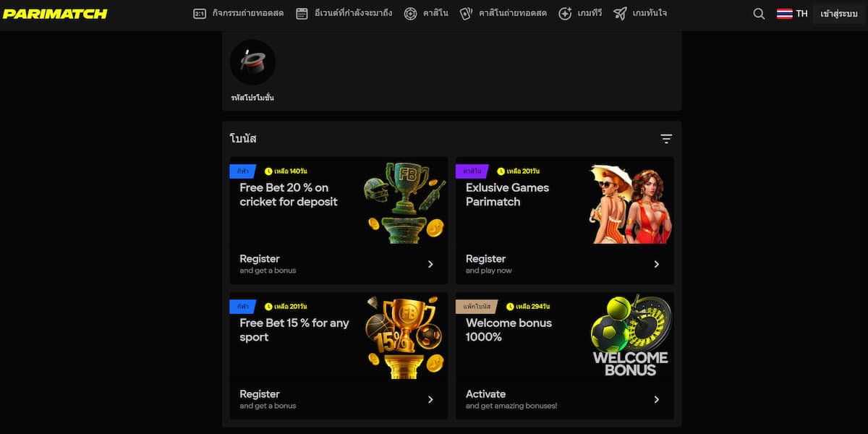
Task: Click the instant games rocket icon
Action: click(x=620, y=14)
